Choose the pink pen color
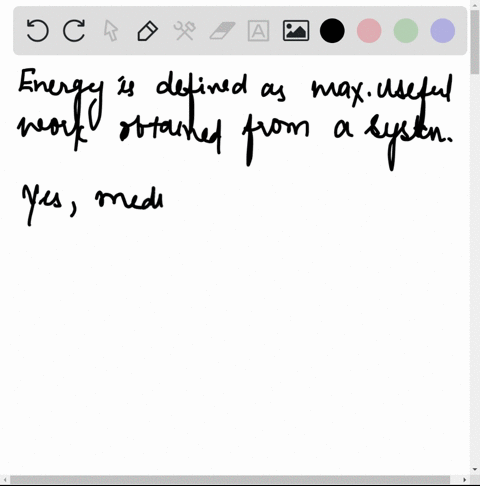Screen dimensions: 480x486 click(369, 31)
